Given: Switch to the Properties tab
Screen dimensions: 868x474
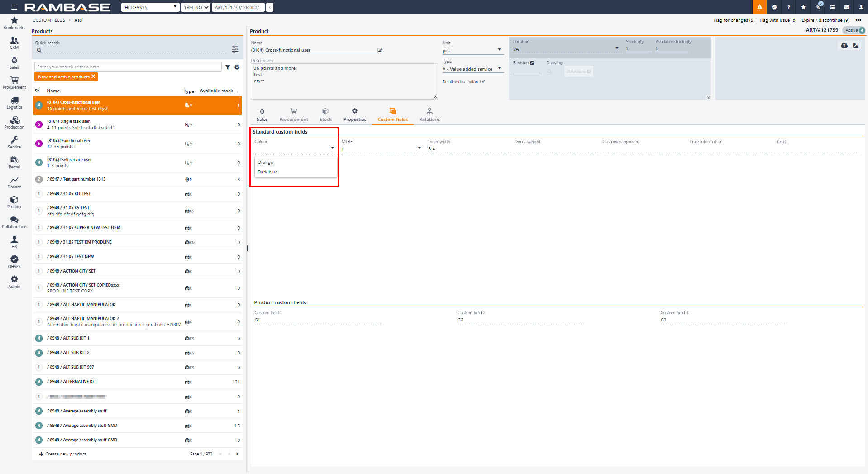Looking at the screenshot, I should 354,115.
